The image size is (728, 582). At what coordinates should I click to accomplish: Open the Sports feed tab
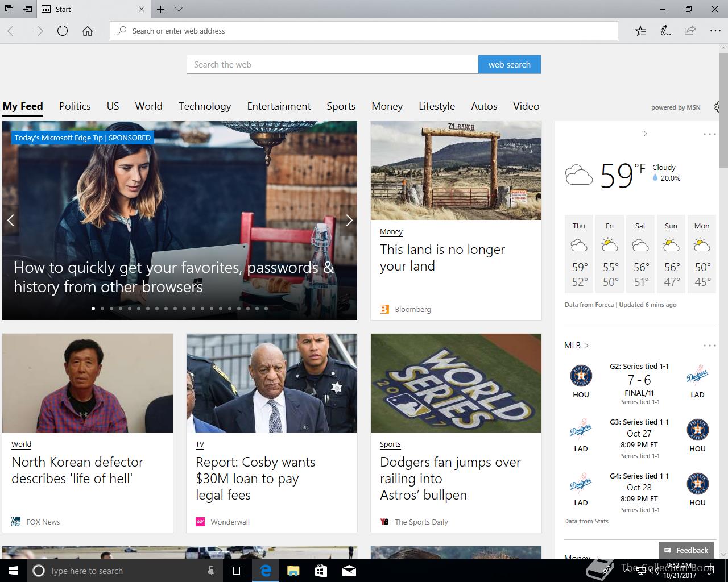pos(341,106)
